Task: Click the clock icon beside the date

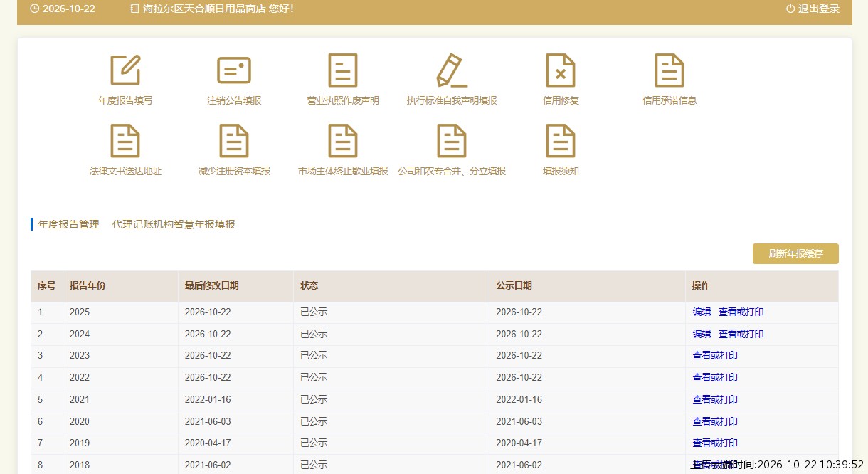Action: pyautogui.click(x=35, y=9)
